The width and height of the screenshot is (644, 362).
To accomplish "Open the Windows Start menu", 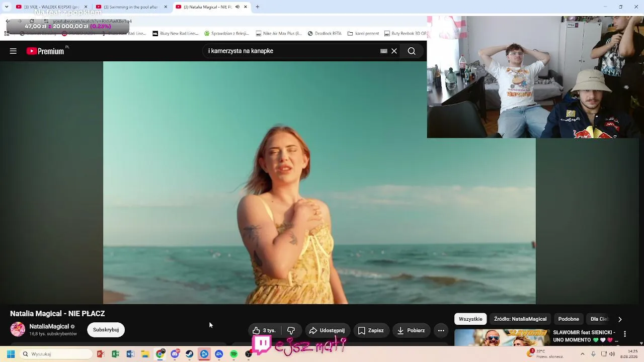I will 11,354.
